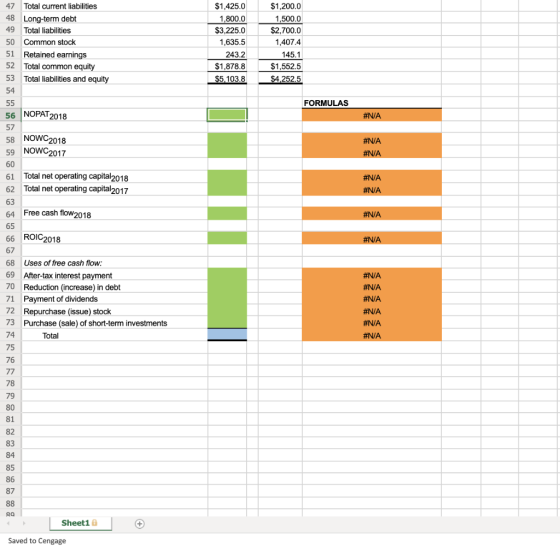Click #N/A formula cell for NOPAT 2018
The width and height of the screenshot is (560, 546).
(371, 115)
